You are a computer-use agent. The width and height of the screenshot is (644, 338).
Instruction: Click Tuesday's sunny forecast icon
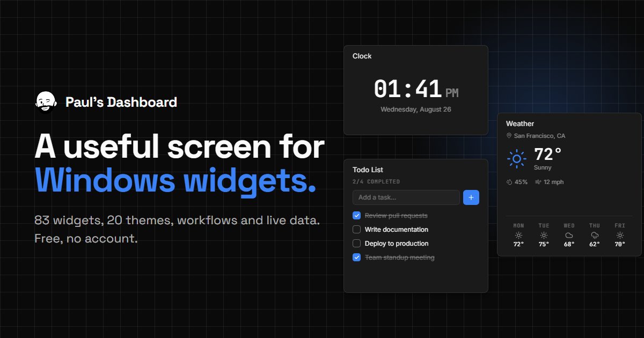pyautogui.click(x=544, y=235)
